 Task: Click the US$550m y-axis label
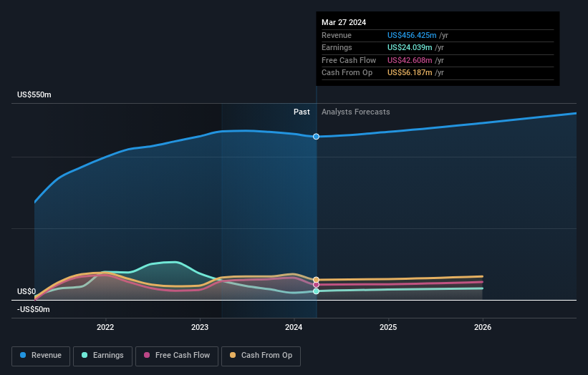tap(34, 94)
